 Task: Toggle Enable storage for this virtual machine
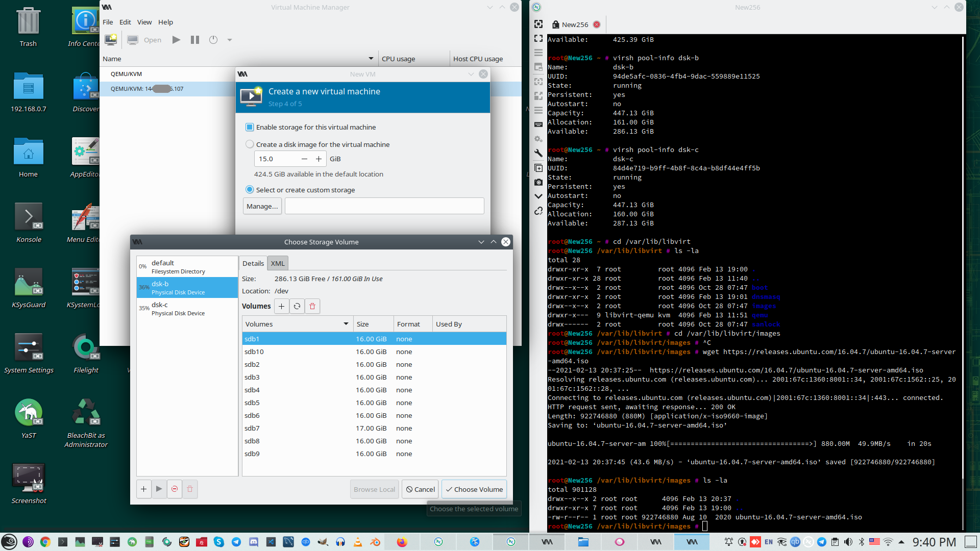250,127
